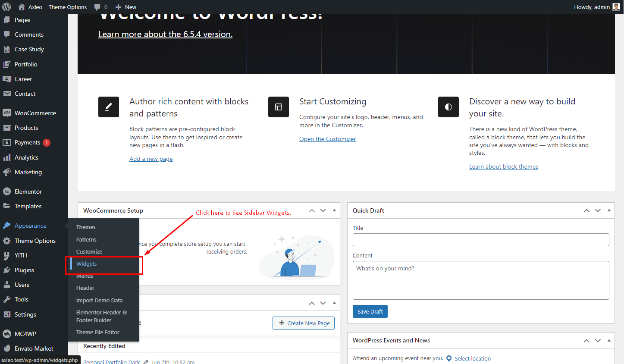624x364 pixels.
Task: Toggle WooCommerce Setup panel collapse
Action: click(x=334, y=210)
